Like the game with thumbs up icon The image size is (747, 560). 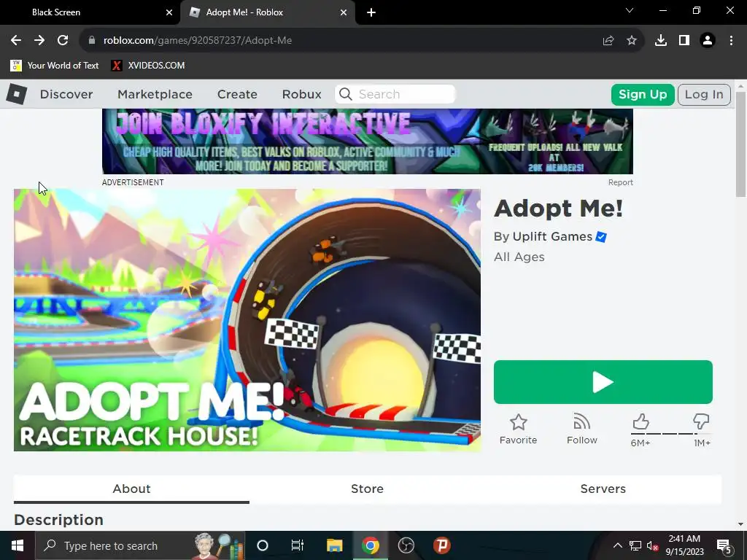click(x=640, y=422)
